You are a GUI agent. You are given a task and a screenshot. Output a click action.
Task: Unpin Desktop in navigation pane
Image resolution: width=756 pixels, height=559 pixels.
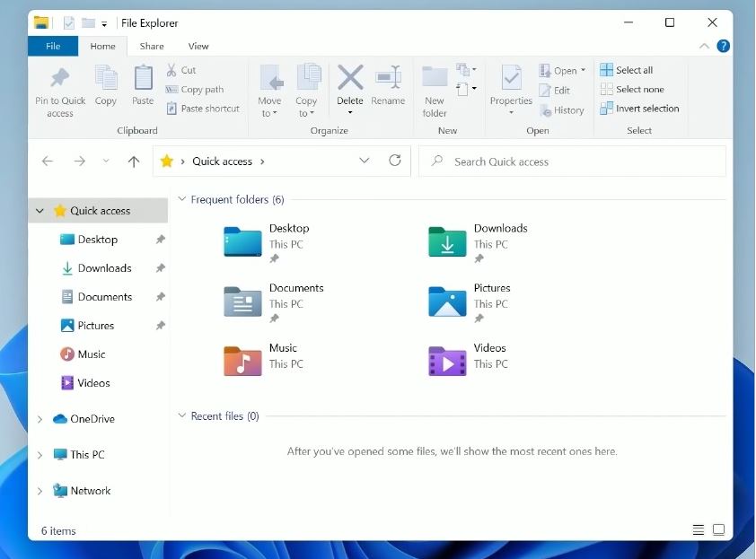(161, 240)
